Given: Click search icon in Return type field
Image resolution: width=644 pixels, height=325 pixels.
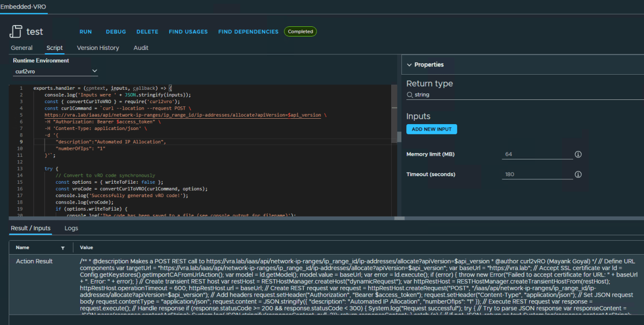Looking at the screenshot, I should [x=410, y=95].
